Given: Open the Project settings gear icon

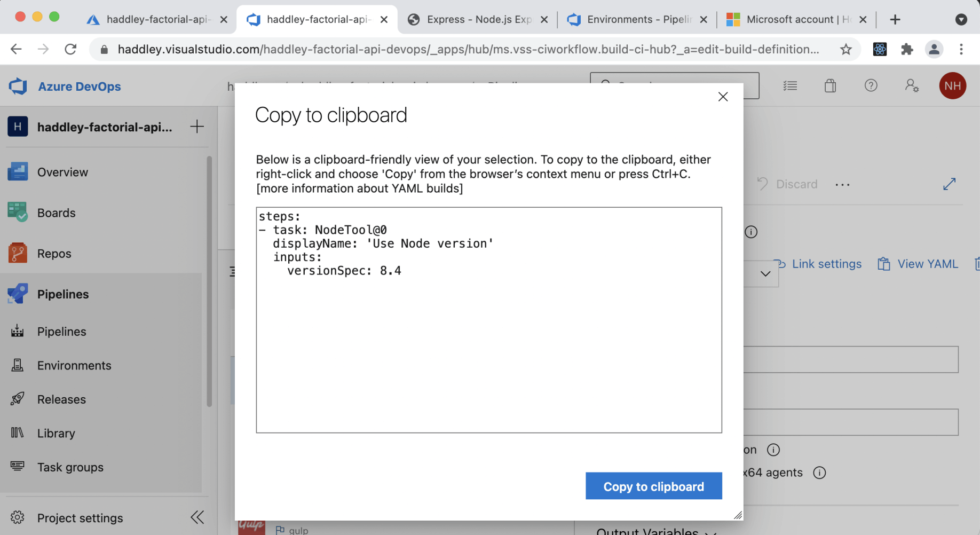Looking at the screenshot, I should pyautogui.click(x=18, y=517).
